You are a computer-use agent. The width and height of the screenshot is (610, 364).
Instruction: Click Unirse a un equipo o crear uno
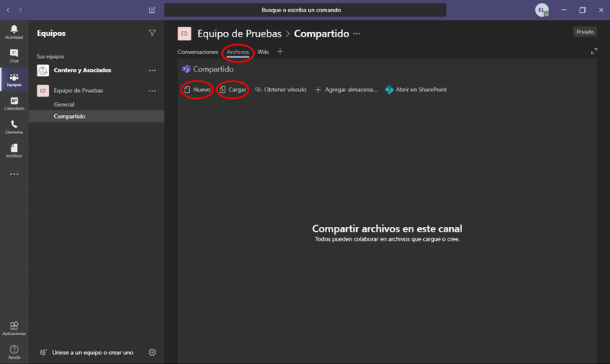tap(87, 353)
